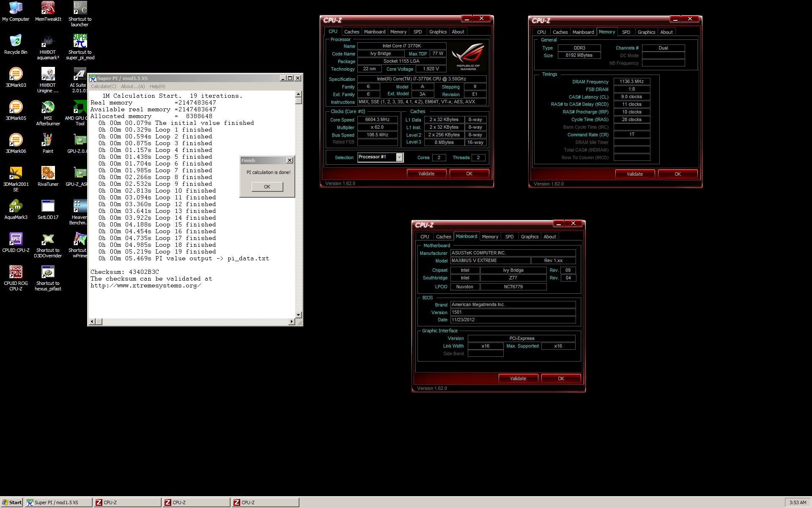This screenshot has width=812, height=508.
Task: Click OK in the CPU tab CPU-Z window
Action: point(469,174)
